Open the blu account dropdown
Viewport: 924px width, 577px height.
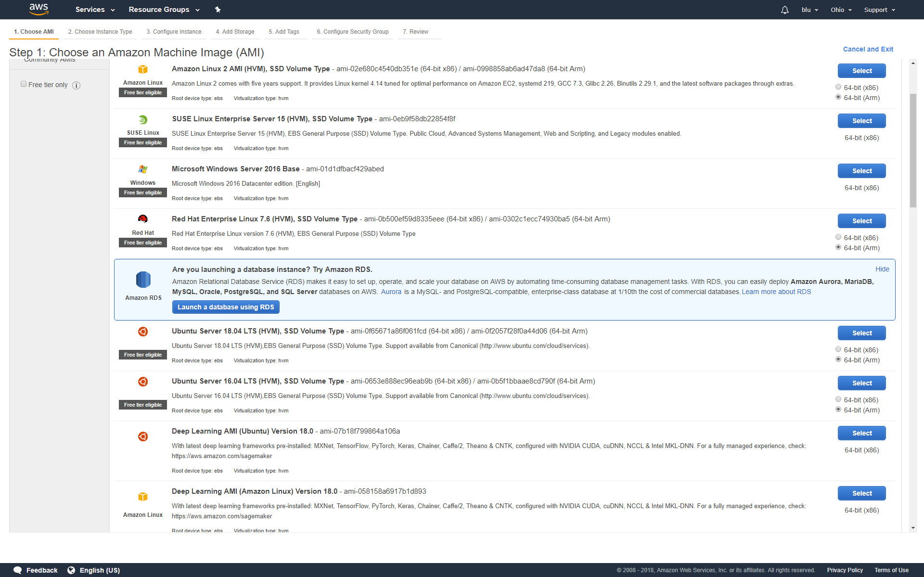[809, 10]
